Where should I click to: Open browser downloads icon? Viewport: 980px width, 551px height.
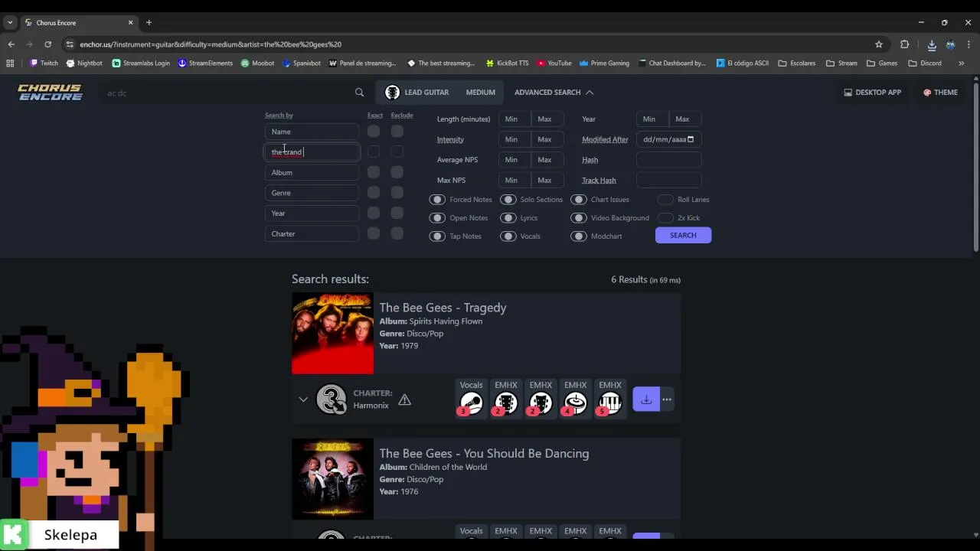click(932, 44)
